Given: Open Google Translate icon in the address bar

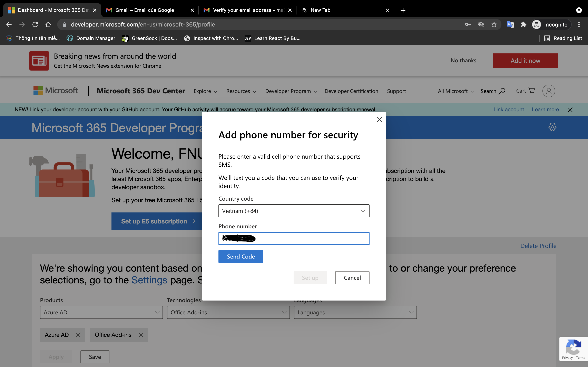Looking at the screenshot, I should pos(510,24).
